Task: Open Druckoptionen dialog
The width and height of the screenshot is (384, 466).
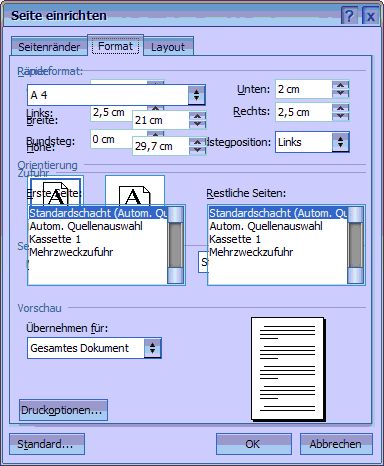Action: point(63,410)
